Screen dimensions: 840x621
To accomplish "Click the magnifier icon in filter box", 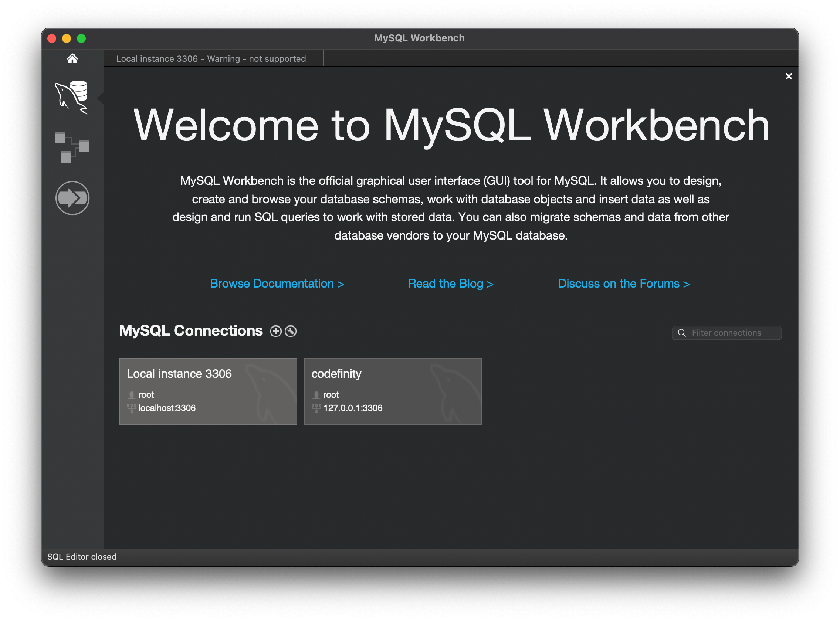I will click(682, 333).
